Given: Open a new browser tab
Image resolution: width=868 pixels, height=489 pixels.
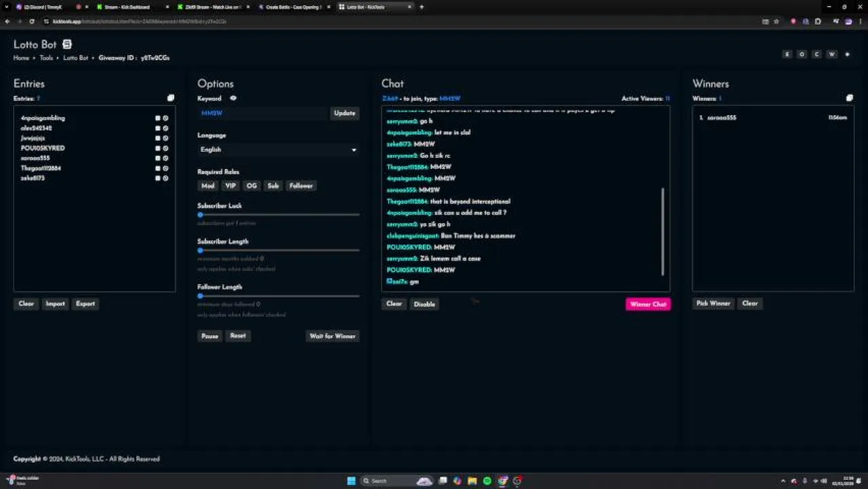Looking at the screenshot, I should coord(421,7).
